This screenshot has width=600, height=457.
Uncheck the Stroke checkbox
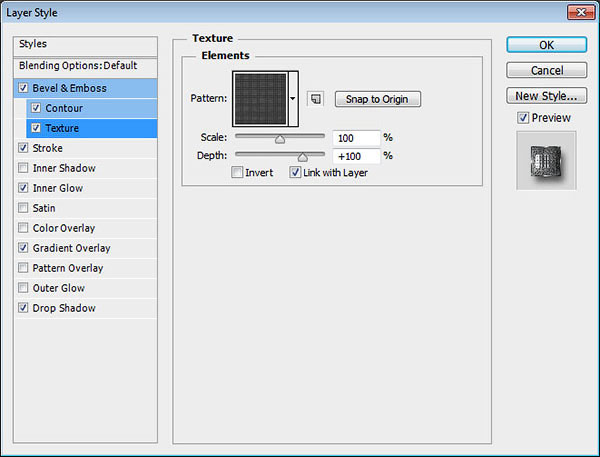[23, 148]
